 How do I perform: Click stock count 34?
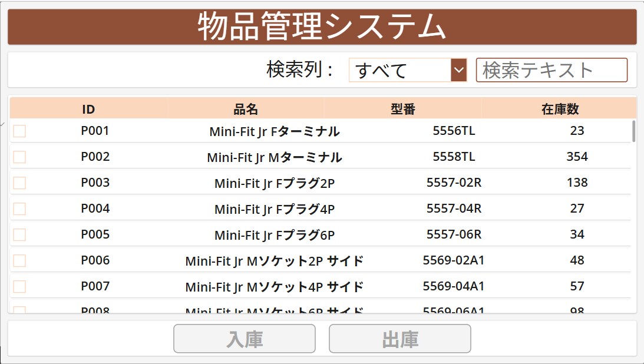coord(577,234)
